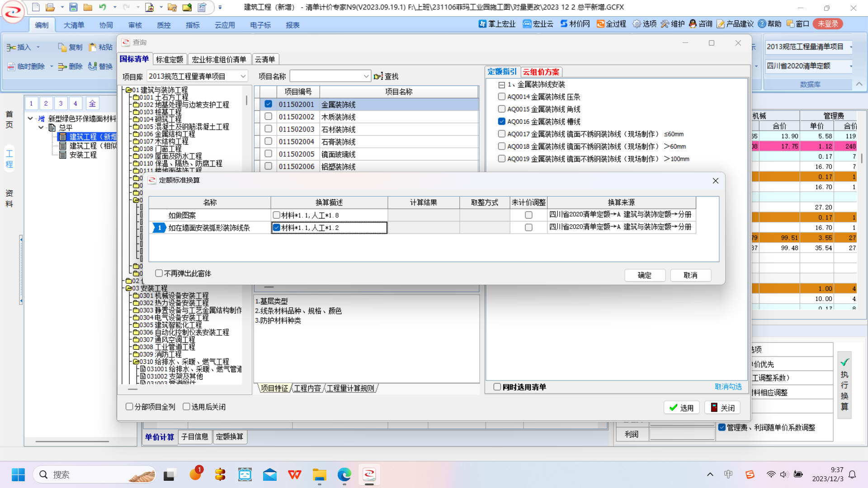Viewport: 868px width, 488px height.
Task: Click the 确定 button in conversion dialog
Action: click(x=644, y=275)
